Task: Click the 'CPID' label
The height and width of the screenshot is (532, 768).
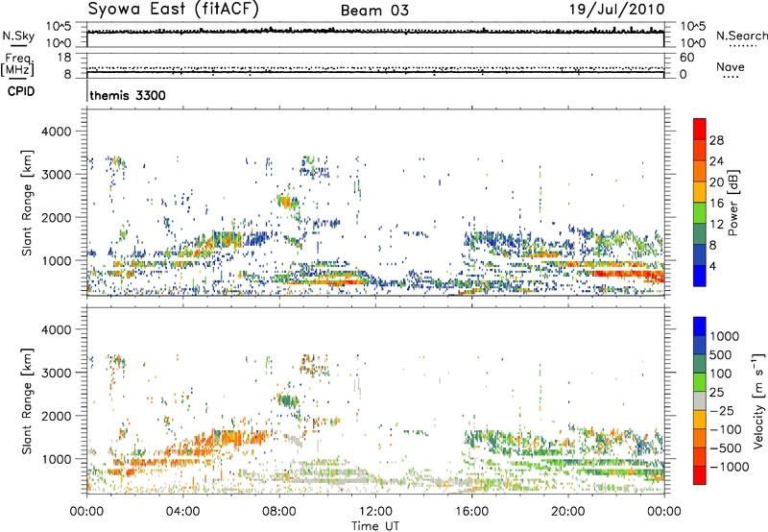Action: click(x=21, y=91)
